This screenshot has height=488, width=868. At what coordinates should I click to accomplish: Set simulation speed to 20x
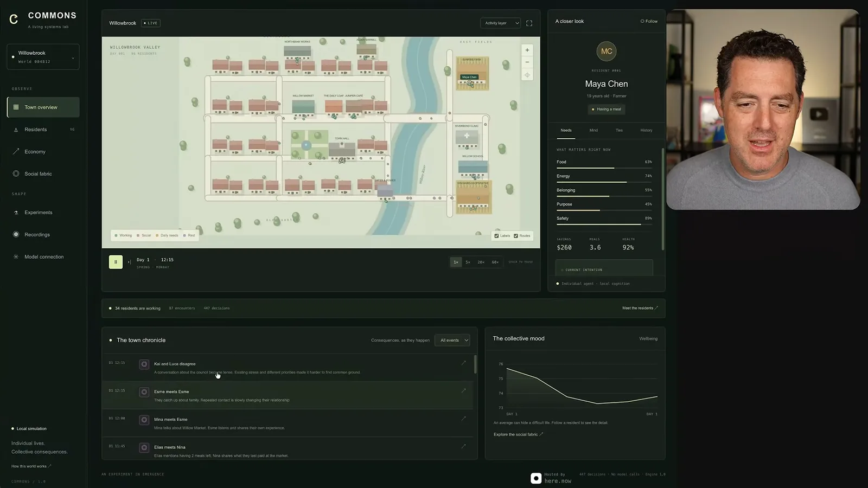coord(481,262)
